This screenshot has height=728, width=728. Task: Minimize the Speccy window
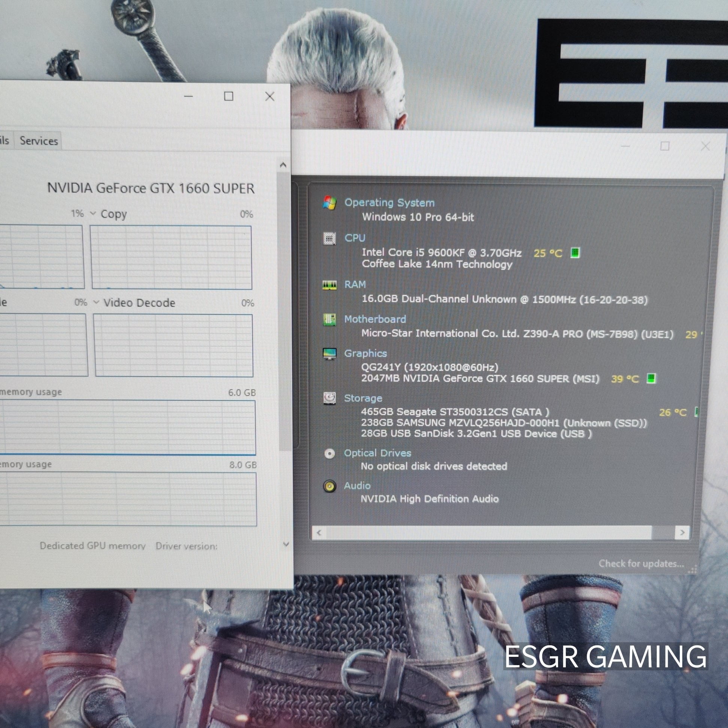point(625,146)
